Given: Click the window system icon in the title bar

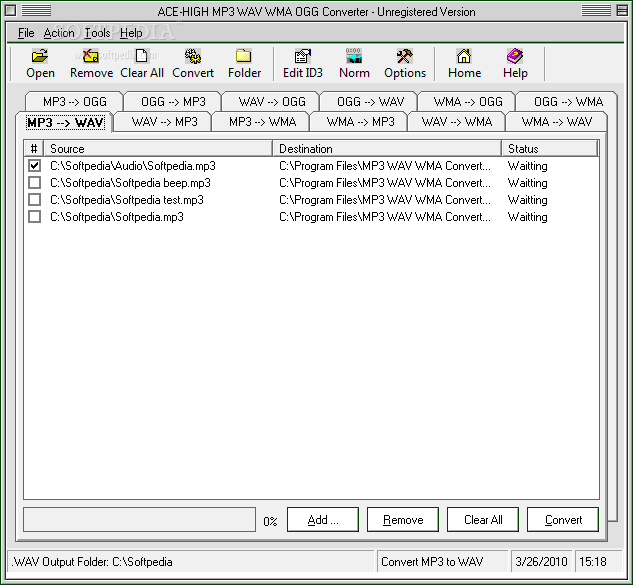Looking at the screenshot, I should (10, 10).
